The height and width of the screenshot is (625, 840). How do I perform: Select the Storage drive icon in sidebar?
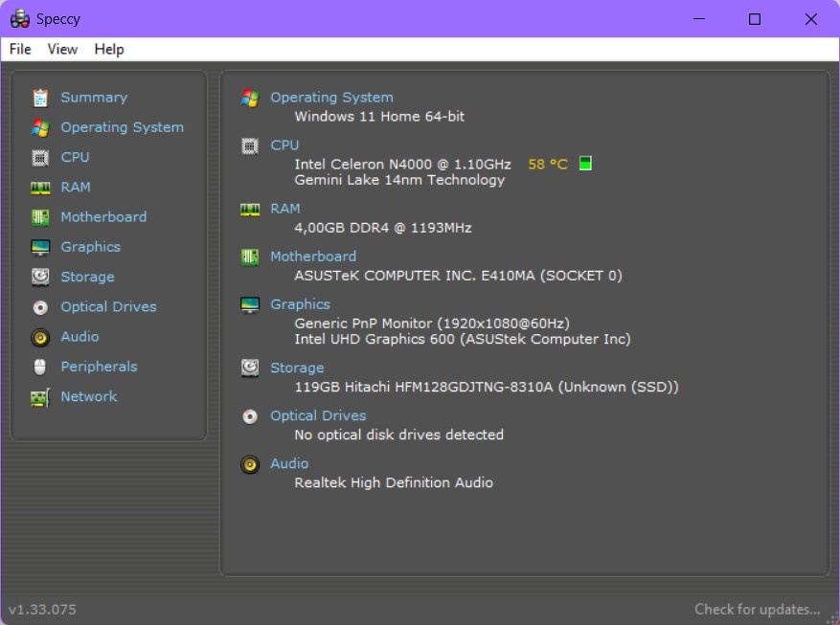pyautogui.click(x=39, y=277)
